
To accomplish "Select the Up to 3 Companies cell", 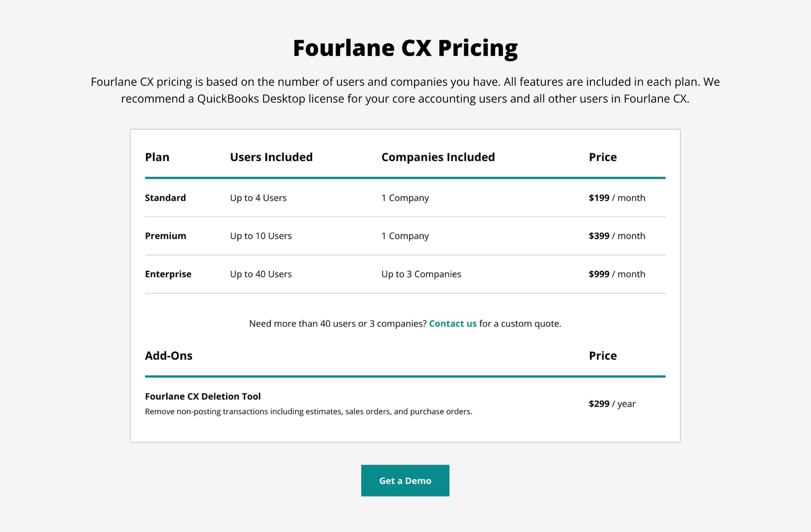I will click(x=421, y=274).
